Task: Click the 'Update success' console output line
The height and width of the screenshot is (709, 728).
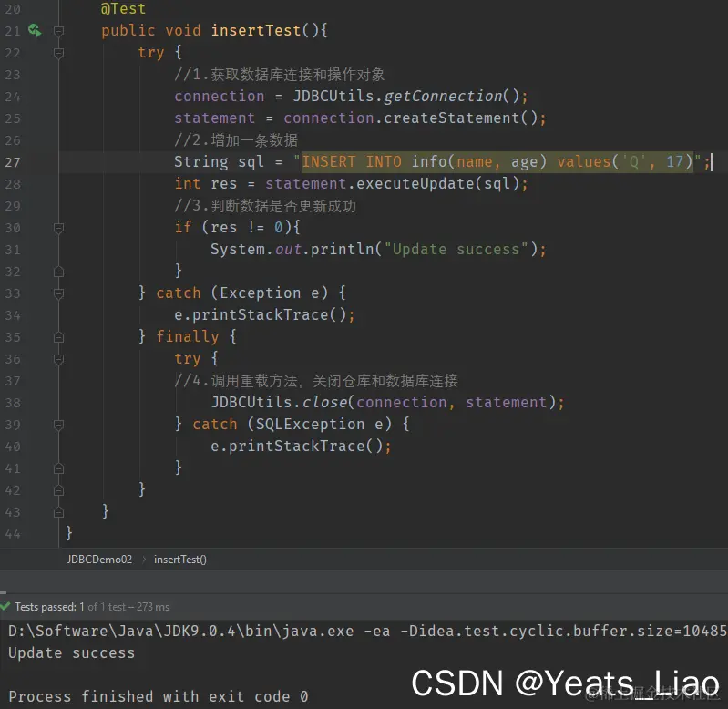Action: 71,652
